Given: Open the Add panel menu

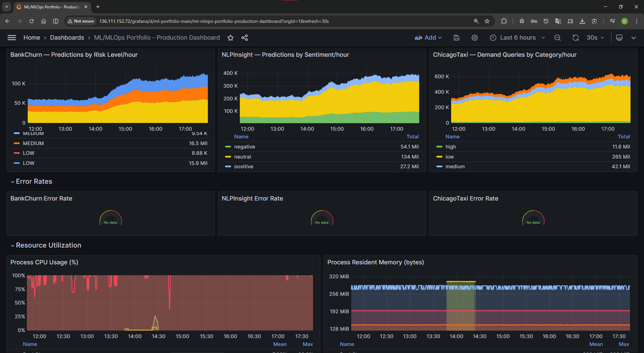Looking at the screenshot, I should click(x=428, y=38).
